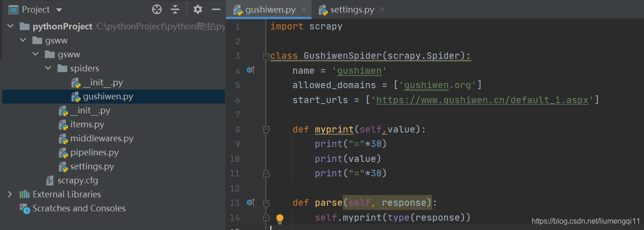Open Project panel settings gear
644x230 pixels.
198,9
